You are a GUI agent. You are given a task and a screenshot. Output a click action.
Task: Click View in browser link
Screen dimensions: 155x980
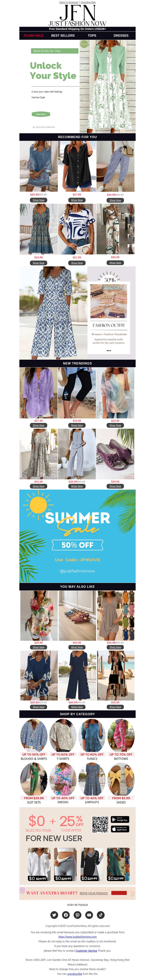coord(69,2)
